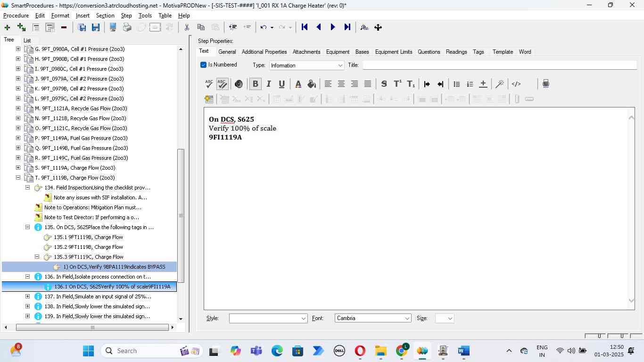Open the Readings tab
Viewport: 644px width, 362px height.
coord(456,52)
